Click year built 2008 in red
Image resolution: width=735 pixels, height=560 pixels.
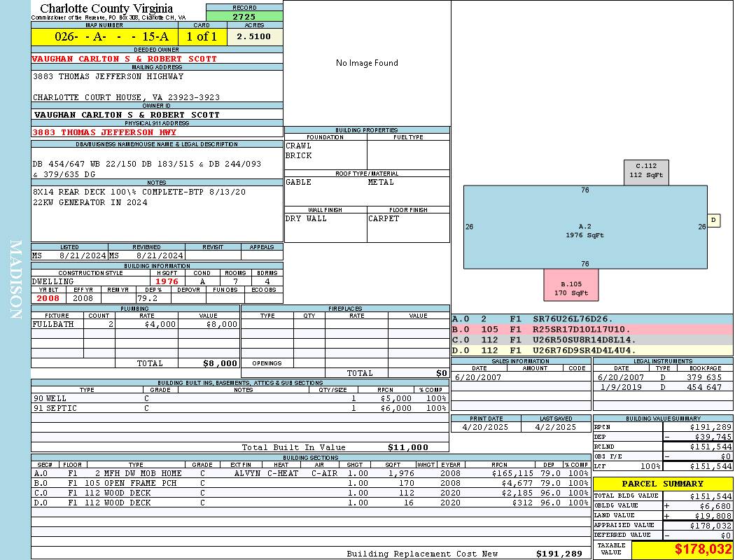click(x=48, y=298)
